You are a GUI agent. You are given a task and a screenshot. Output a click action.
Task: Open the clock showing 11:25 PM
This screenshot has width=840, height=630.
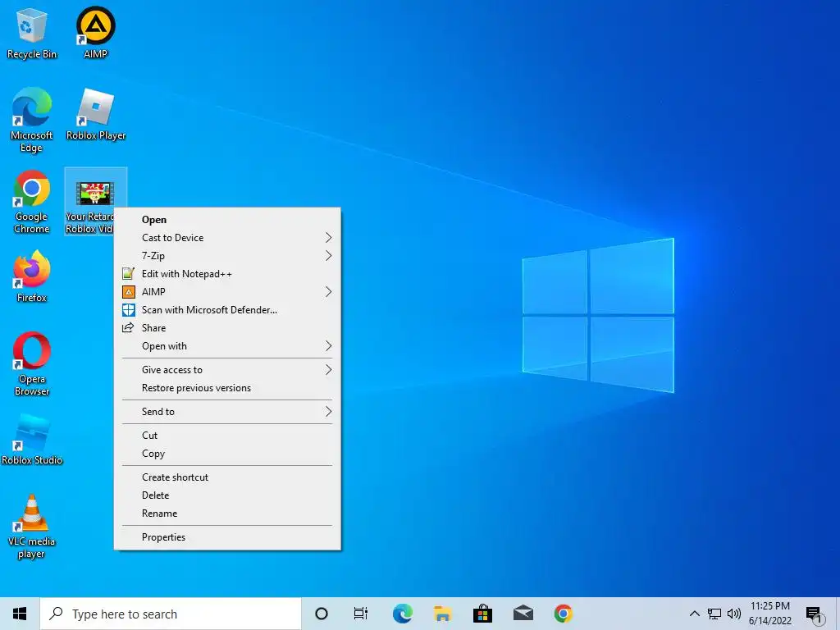769,614
